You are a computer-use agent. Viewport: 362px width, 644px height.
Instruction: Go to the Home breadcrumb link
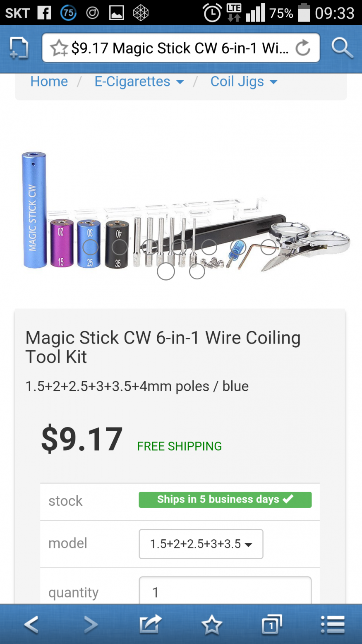pyautogui.click(x=49, y=82)
